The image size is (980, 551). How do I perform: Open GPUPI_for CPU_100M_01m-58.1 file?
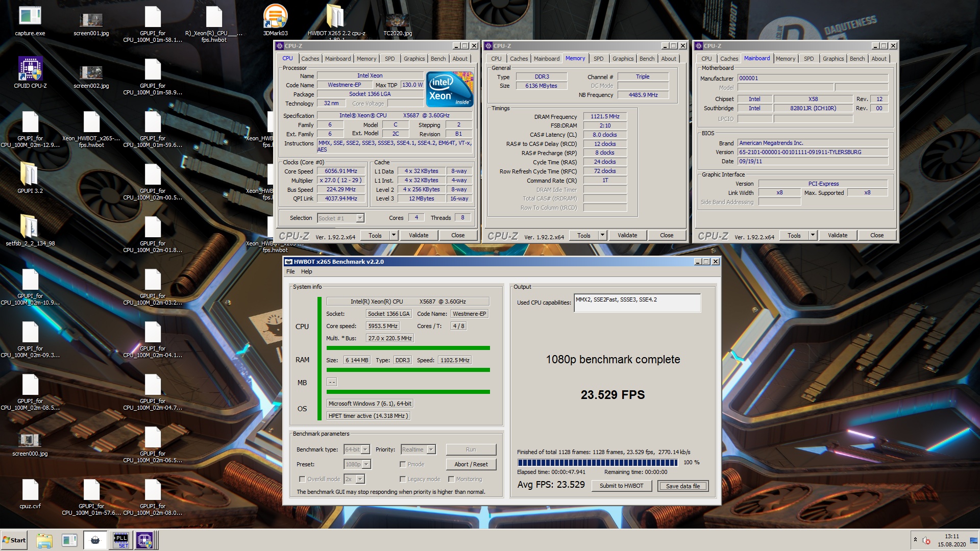153,24
